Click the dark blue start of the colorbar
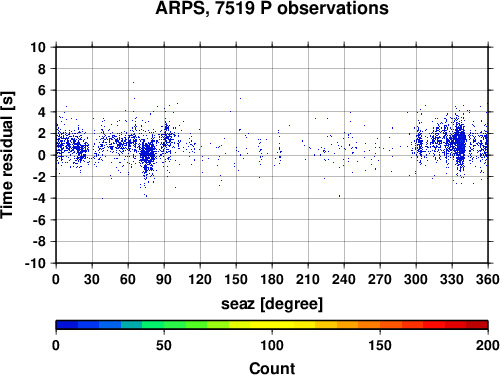This screenshot has height=375, width=500. click(67, 325)
